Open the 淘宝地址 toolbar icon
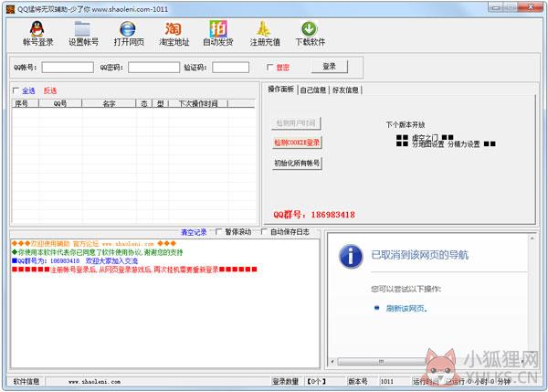548x392 pixels. point(174,28)
